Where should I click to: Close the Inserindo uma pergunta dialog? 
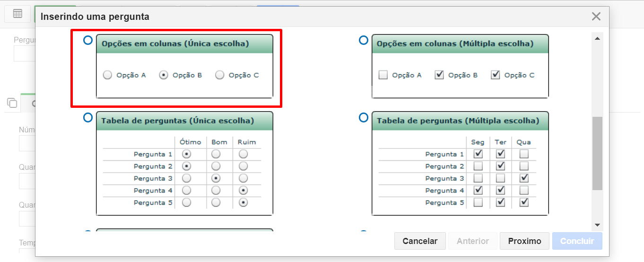pos(596,17)
